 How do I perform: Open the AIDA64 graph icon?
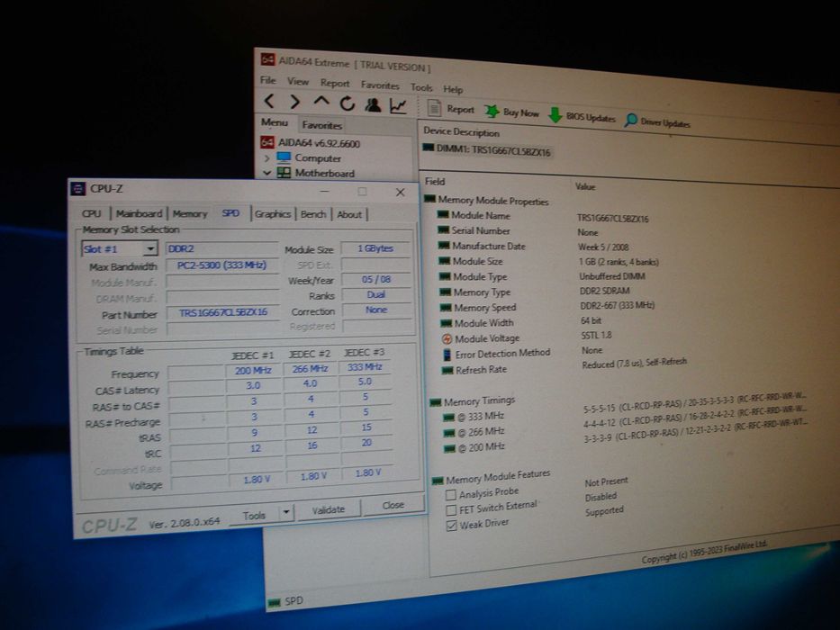pyautogui.click(x=398, y=105)
